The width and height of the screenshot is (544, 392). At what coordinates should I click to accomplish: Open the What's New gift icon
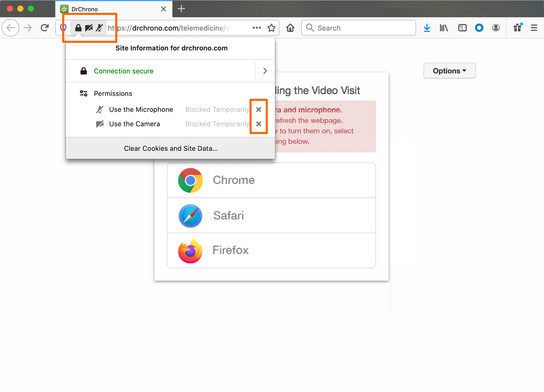click(x=518, y=27)
